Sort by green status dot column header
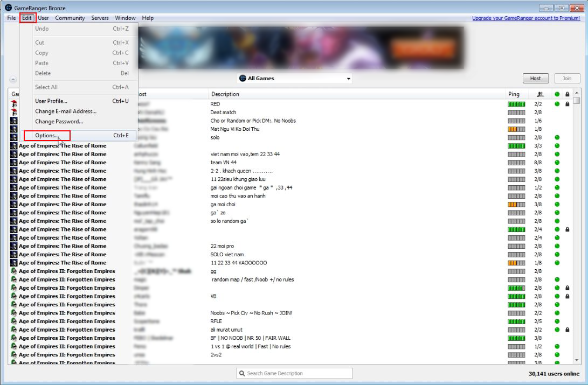This screenshot has width=588, height=385. pyautogui.click(x=557, y=94)
